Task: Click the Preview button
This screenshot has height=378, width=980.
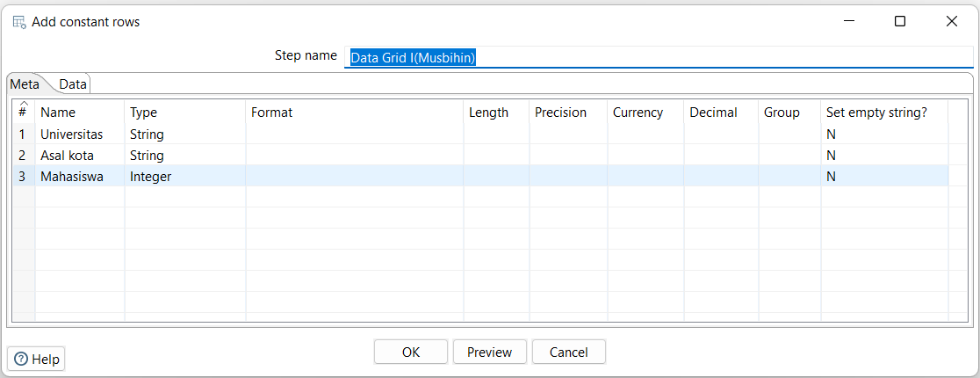Action: coord(490,352)
